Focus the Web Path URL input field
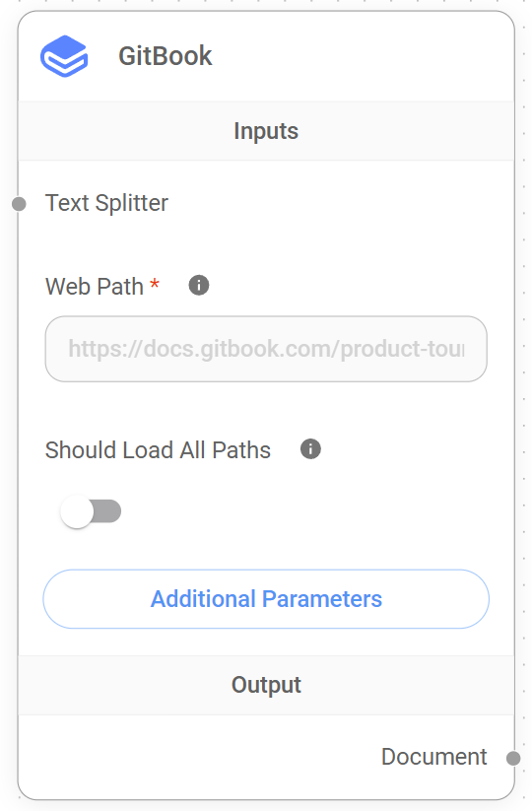 pos(266,349)
